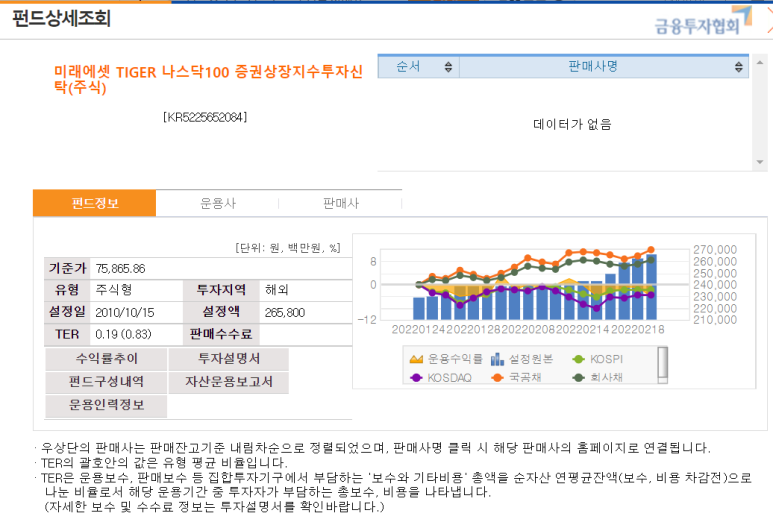The image size is (773, 522).
Task: Click the 설정액 value 265,800
Action: pos(284,313)
